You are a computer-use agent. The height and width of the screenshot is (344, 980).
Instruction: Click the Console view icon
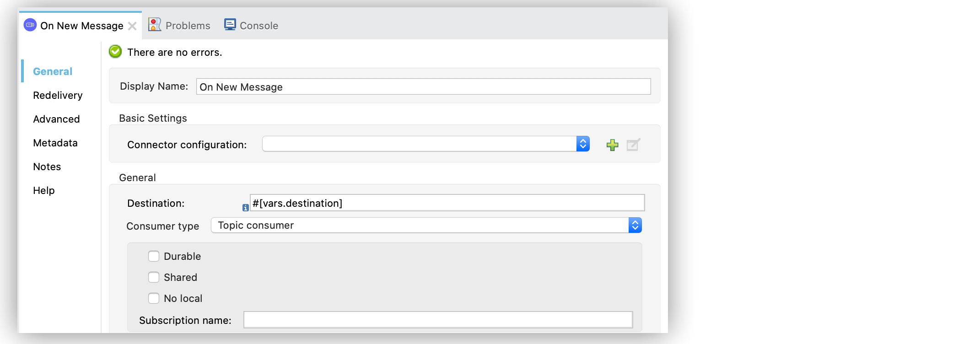pos(230,24)
